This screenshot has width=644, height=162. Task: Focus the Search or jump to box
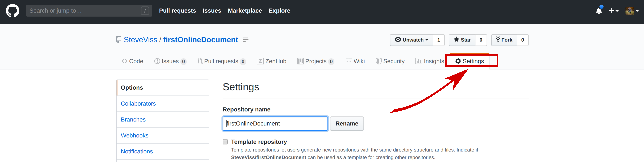[x=89, y=11]
